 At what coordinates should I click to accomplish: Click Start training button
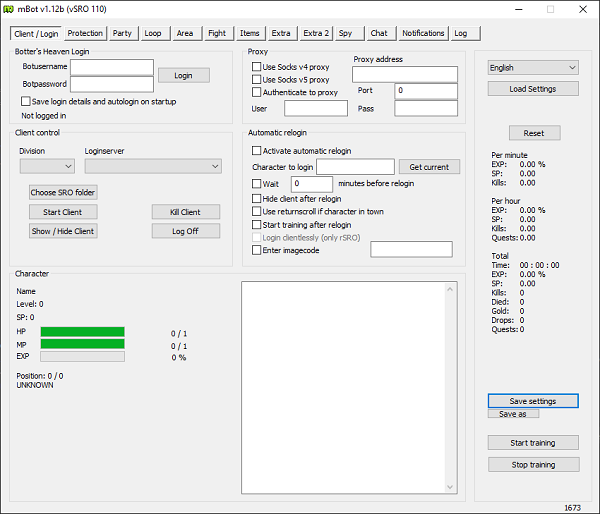533,443
